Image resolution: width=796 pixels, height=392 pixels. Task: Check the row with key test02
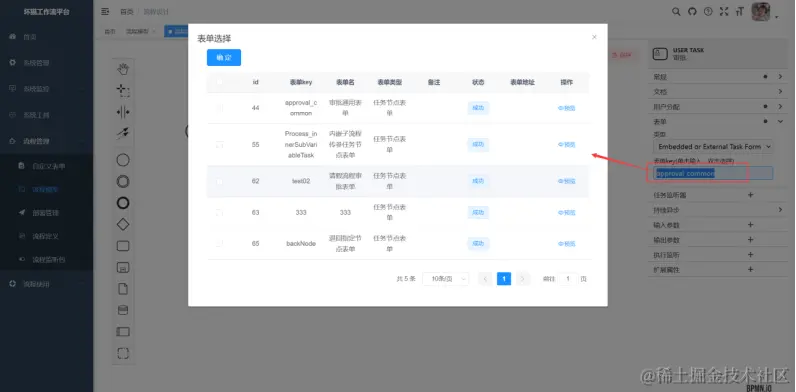219,181
